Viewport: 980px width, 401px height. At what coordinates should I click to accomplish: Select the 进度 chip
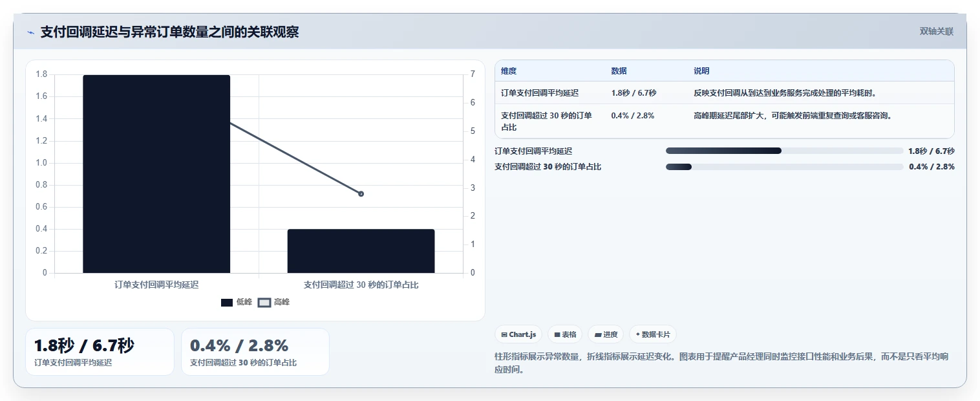(606, 334)
